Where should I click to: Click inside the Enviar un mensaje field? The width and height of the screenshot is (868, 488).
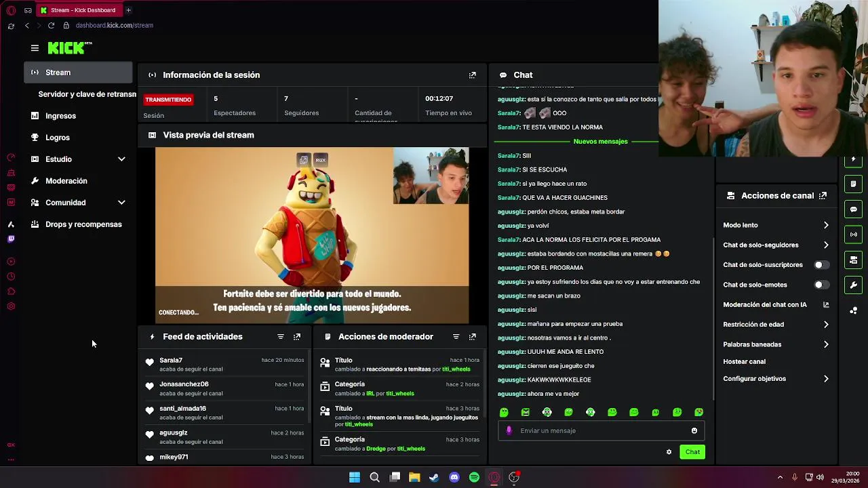coord(600,431)
